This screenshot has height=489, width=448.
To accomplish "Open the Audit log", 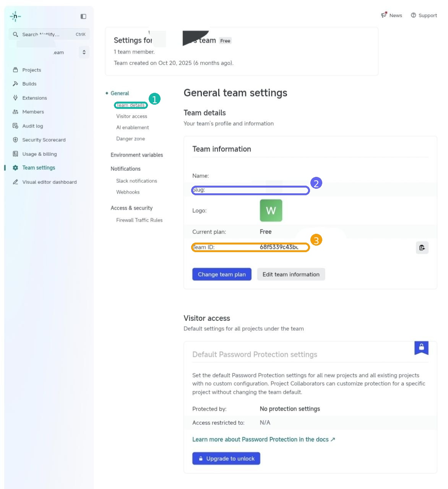I will [x=32, y=126].
